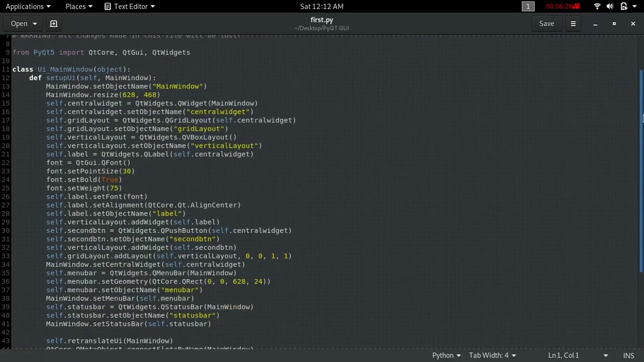This screenshot has height=362, width=644.
Task: Toggle INS insert overwrite mode indicator
Action: pyautogui.click(x=629, y=355)
